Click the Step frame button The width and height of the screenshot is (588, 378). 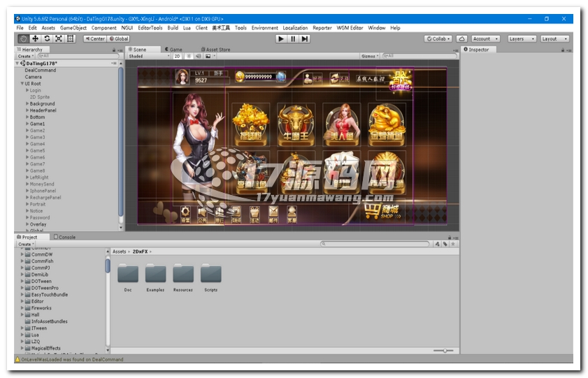(305, 38)
